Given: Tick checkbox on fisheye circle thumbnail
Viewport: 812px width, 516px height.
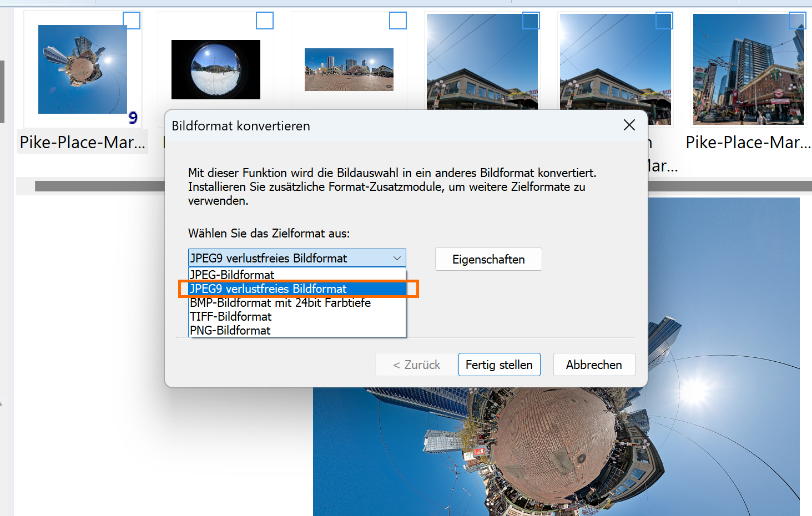Looking at the screenshot, I should [x=265, y=21].
